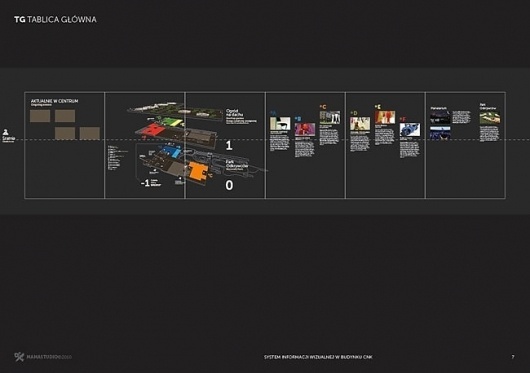
Task: Open the thumbnail under exhibition label C
Action: (330, 117)
